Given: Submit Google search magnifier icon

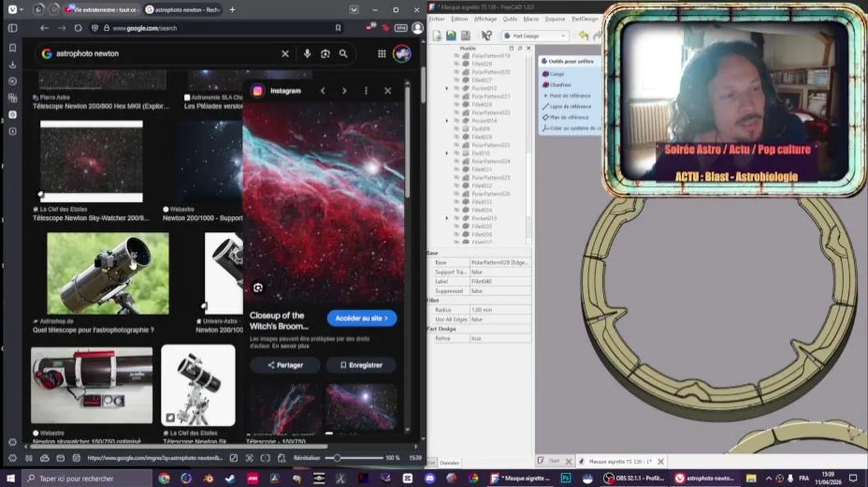Looking at the screenshot, I should pos(343,53).
